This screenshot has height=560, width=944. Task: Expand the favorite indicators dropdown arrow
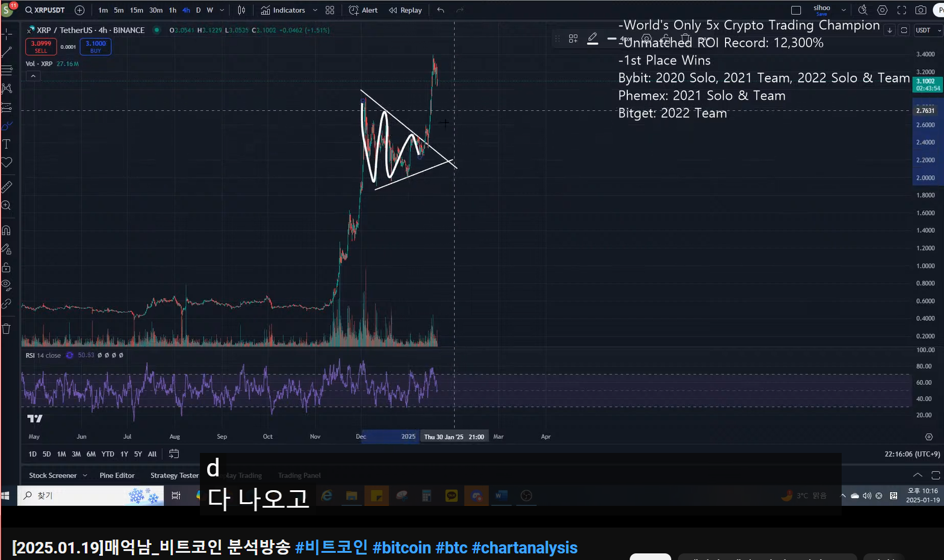315,10
